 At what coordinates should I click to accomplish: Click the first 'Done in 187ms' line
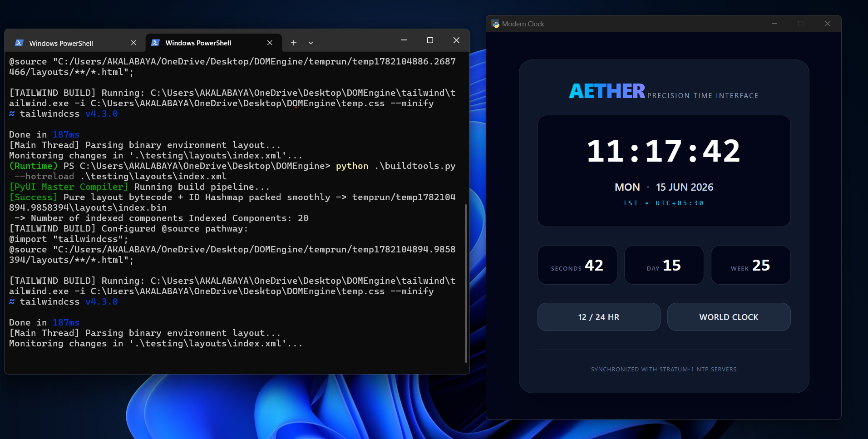(44, 134)
